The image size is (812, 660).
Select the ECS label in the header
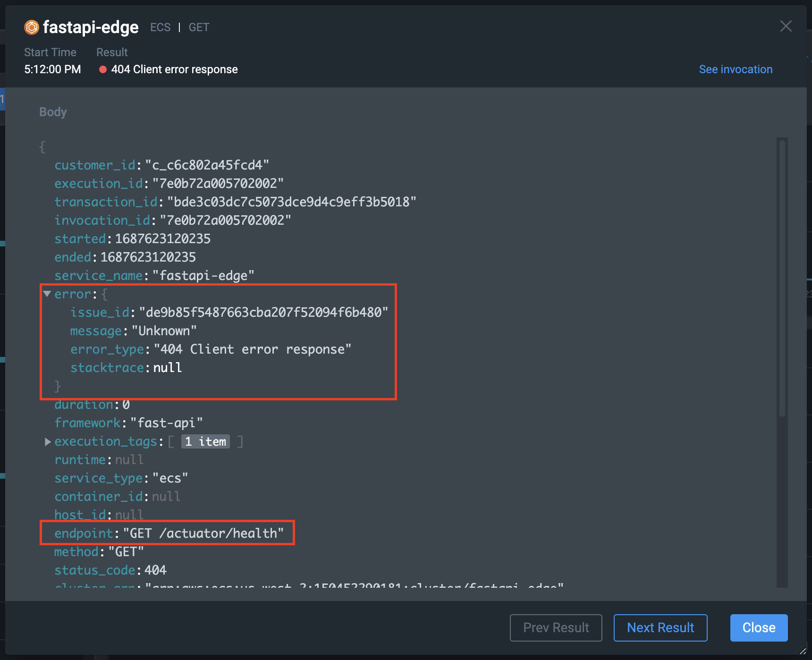coord(160,27)
